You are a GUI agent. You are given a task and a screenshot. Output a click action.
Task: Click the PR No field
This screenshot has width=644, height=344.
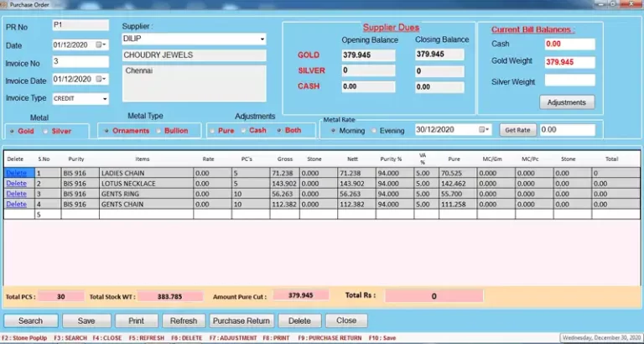point(80,25)
